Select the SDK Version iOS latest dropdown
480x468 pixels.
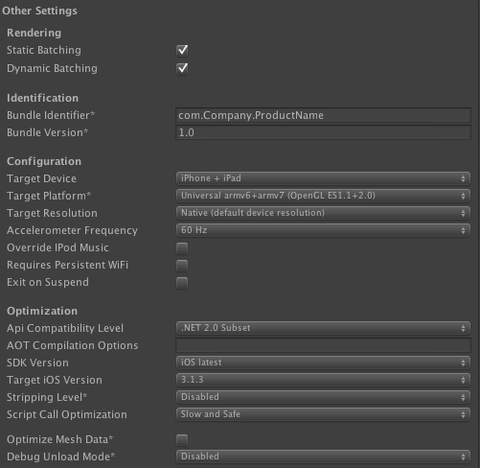pyautogui.click(x=323, y=363)
